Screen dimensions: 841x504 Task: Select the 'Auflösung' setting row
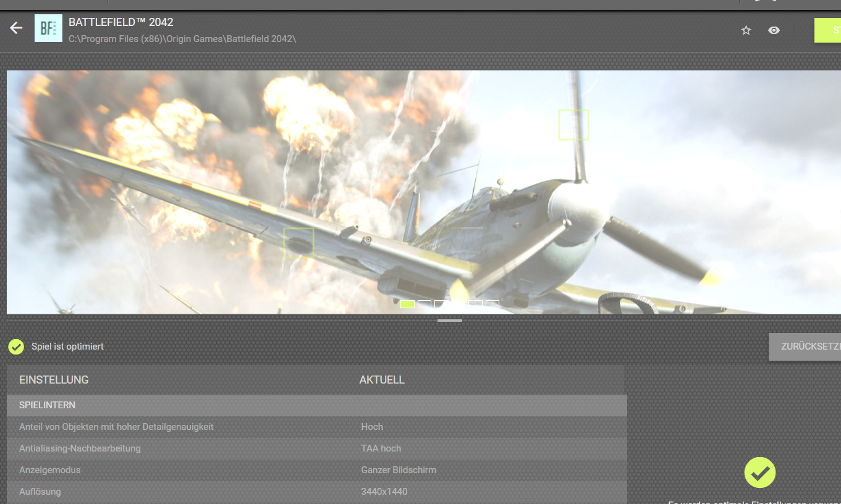pyautogui.click(x=317, y=492)
